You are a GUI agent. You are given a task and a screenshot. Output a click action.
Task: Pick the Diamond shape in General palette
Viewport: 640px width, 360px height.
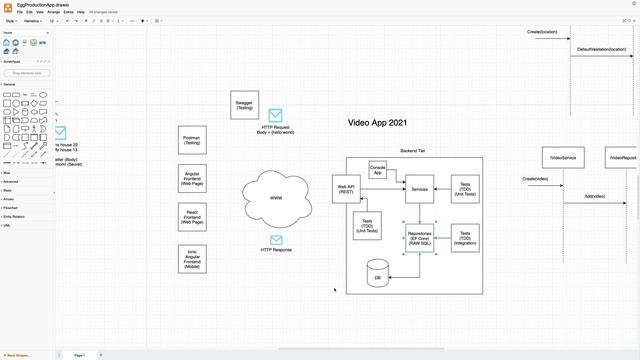tap(34, 103)
